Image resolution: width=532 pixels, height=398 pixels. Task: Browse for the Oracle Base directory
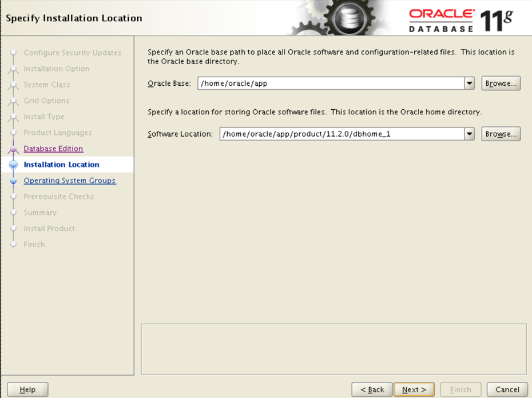pos(501,83)
